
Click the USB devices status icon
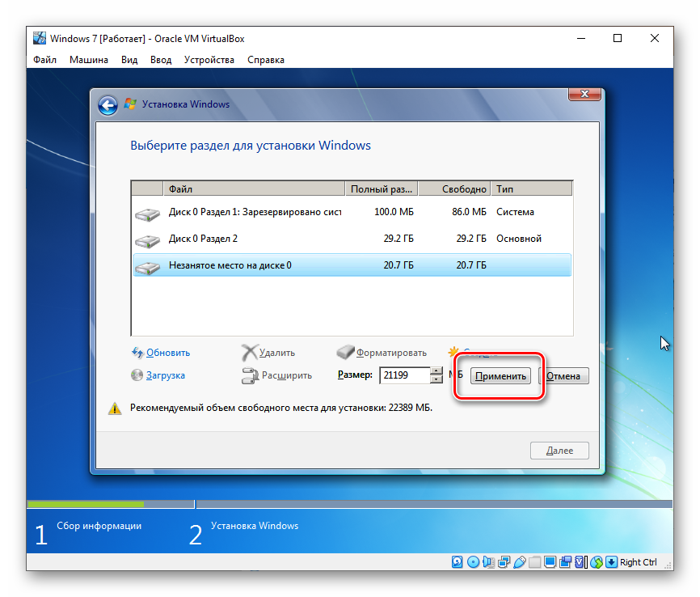(519, 561)
